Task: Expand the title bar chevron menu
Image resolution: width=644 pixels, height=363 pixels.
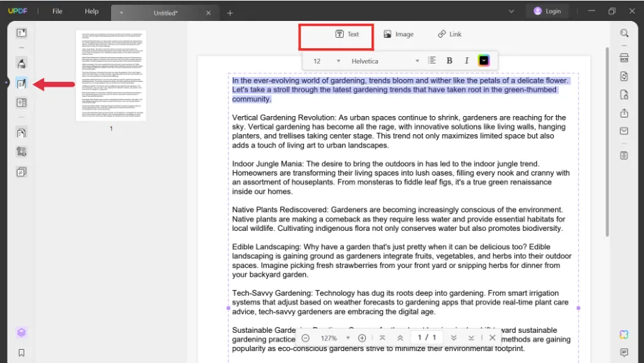Action: (x=511, y=11)
